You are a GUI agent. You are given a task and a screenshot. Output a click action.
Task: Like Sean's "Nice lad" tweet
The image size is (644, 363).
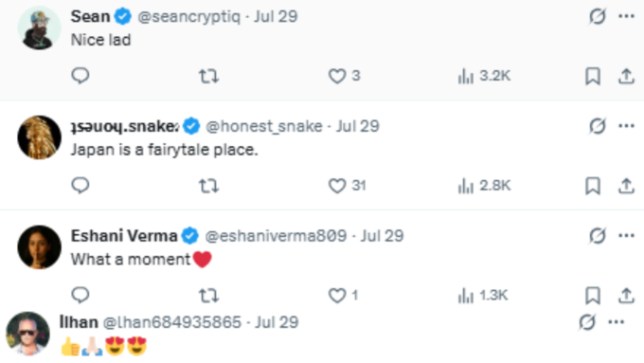(344, 76)
